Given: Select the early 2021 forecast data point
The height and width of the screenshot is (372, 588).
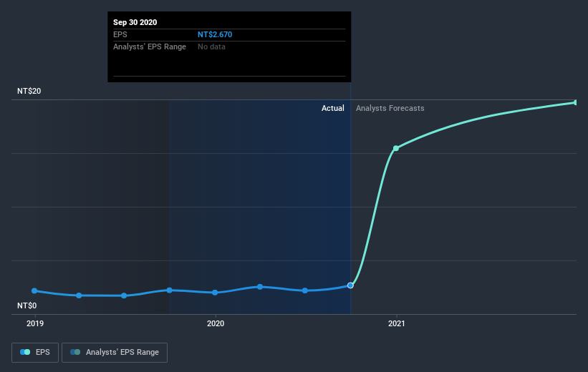Looking at the screenshot, I should 396,148.
